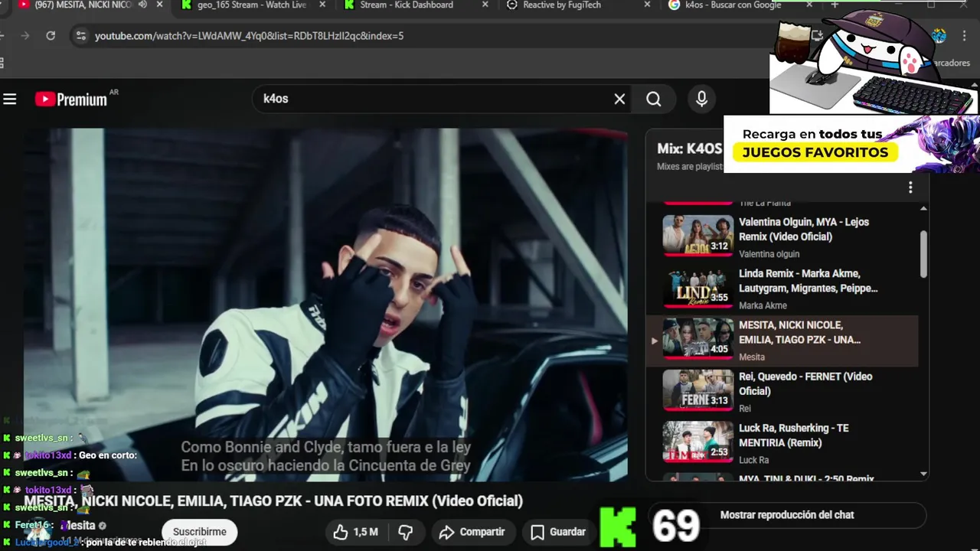
Task: Open Rei, Quevedo - FERNET title
Action: click(805, 383)
